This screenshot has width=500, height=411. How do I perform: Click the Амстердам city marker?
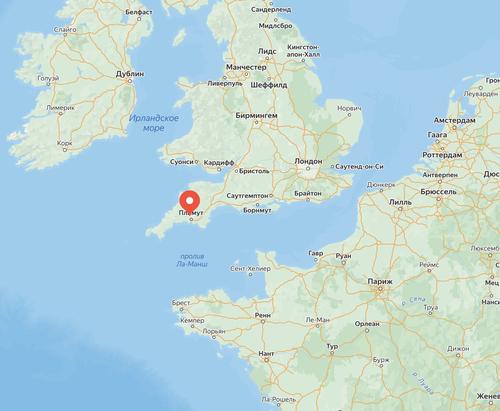[454, 128]
